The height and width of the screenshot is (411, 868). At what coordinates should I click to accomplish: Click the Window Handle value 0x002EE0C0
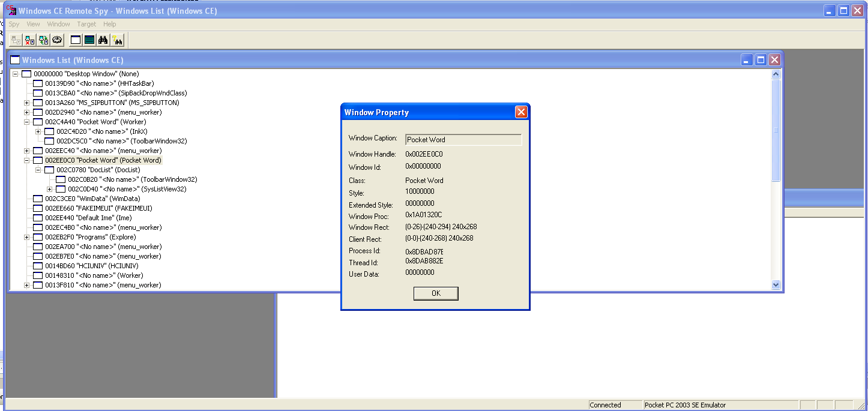point(424,154)
